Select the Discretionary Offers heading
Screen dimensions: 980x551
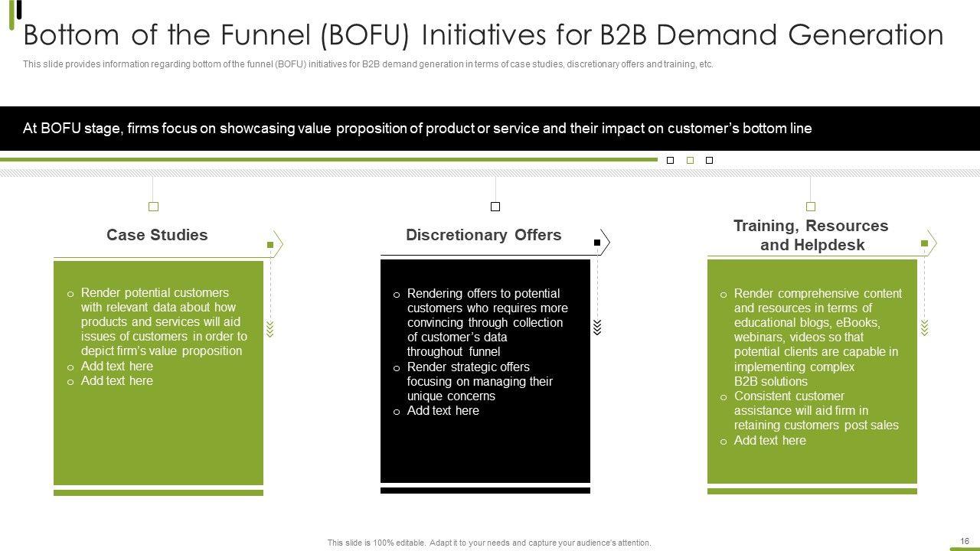point(483,235)
